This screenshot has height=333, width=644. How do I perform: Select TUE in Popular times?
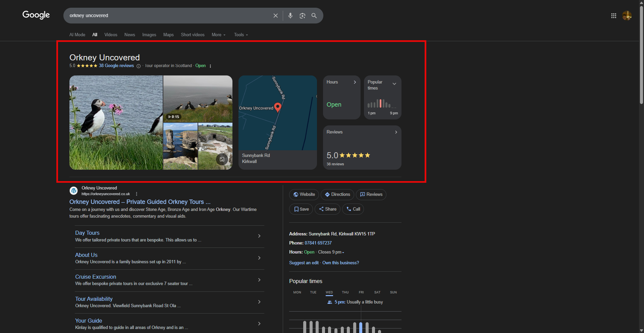click(313, 292)
